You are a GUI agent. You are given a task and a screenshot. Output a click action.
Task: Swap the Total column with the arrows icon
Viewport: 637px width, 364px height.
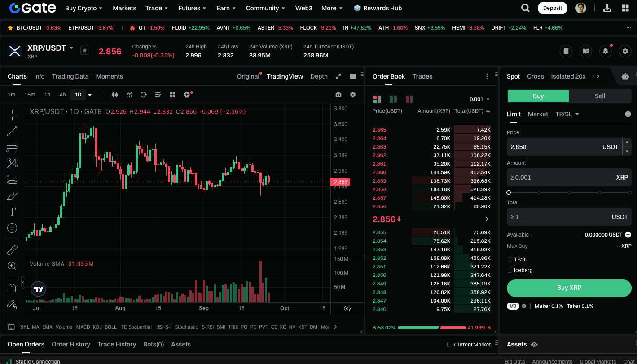click(488, 111)
